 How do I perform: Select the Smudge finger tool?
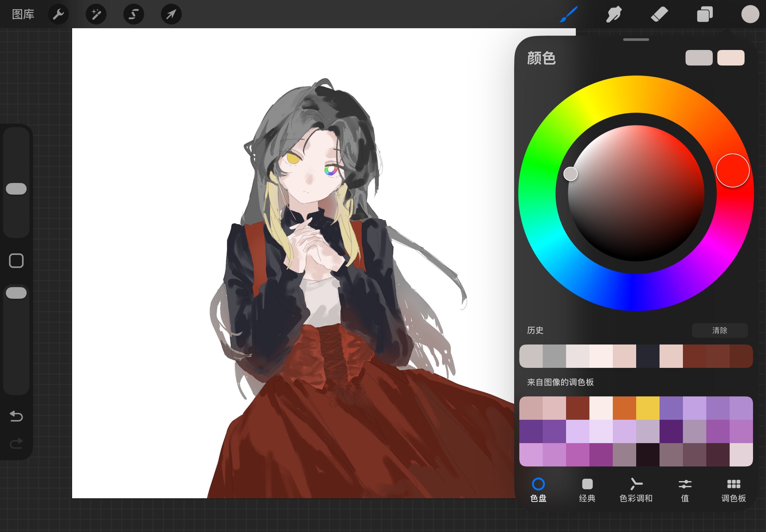(613, 14)
